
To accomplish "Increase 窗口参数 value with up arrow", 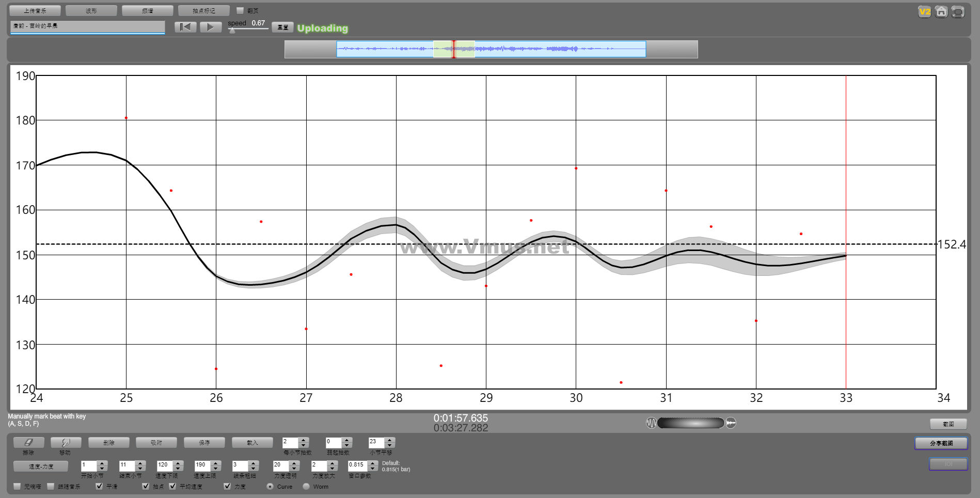I will pos(372,463).
